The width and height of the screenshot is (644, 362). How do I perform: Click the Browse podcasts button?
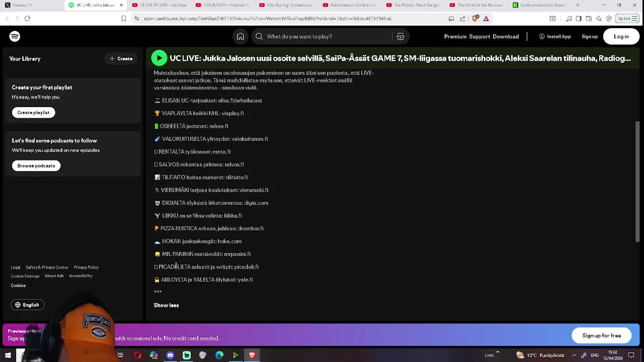[36, 166]
